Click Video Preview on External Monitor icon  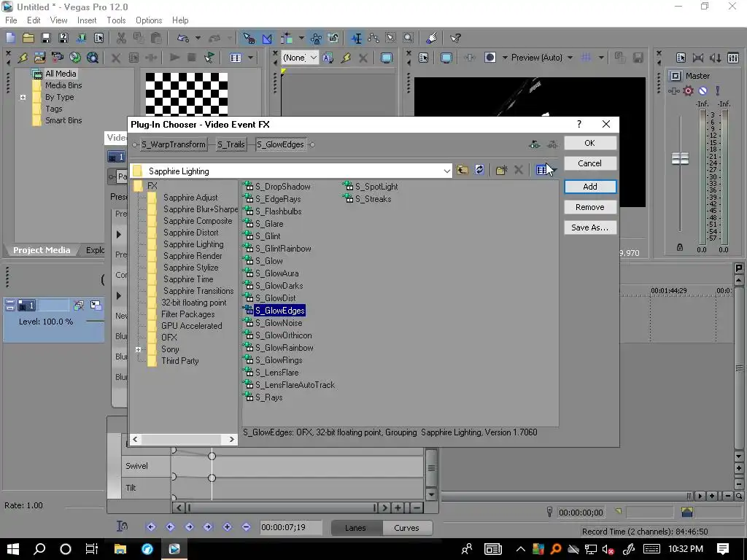446,58
